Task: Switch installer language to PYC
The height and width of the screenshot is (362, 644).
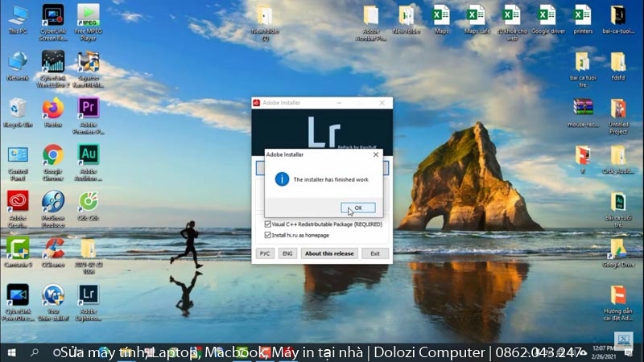Action: (x=265, y=253)
